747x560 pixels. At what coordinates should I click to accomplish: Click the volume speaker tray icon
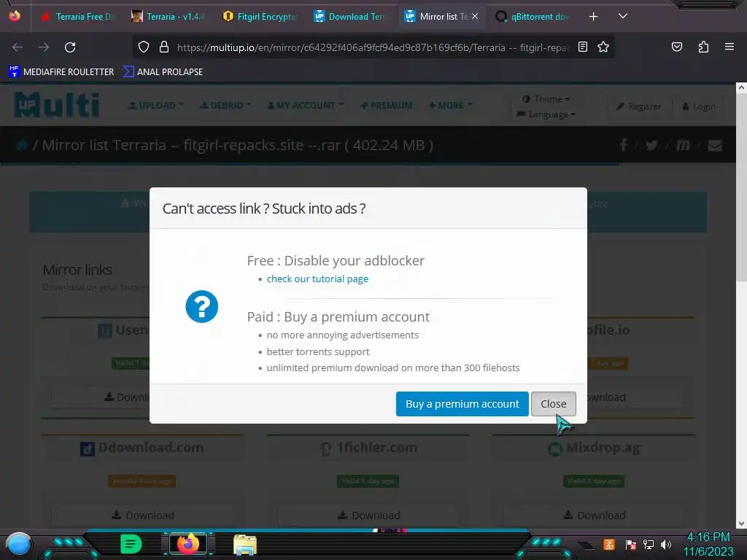coord(666,544)
